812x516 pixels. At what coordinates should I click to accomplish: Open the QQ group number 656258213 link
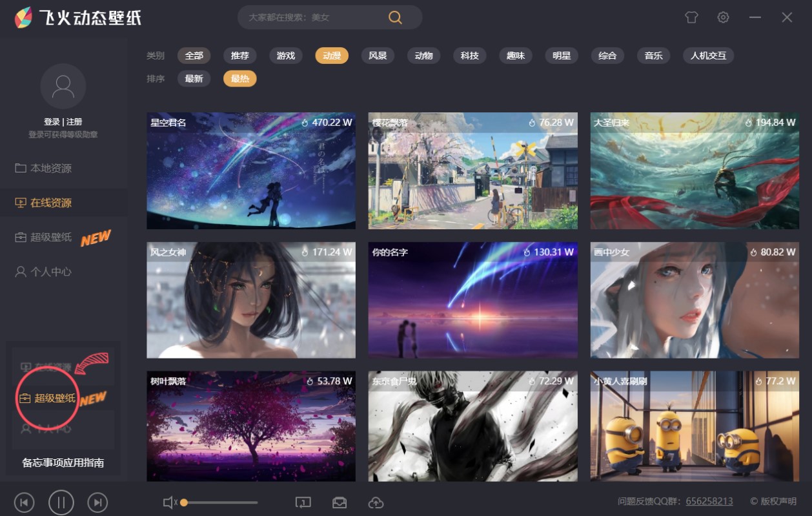709,501
